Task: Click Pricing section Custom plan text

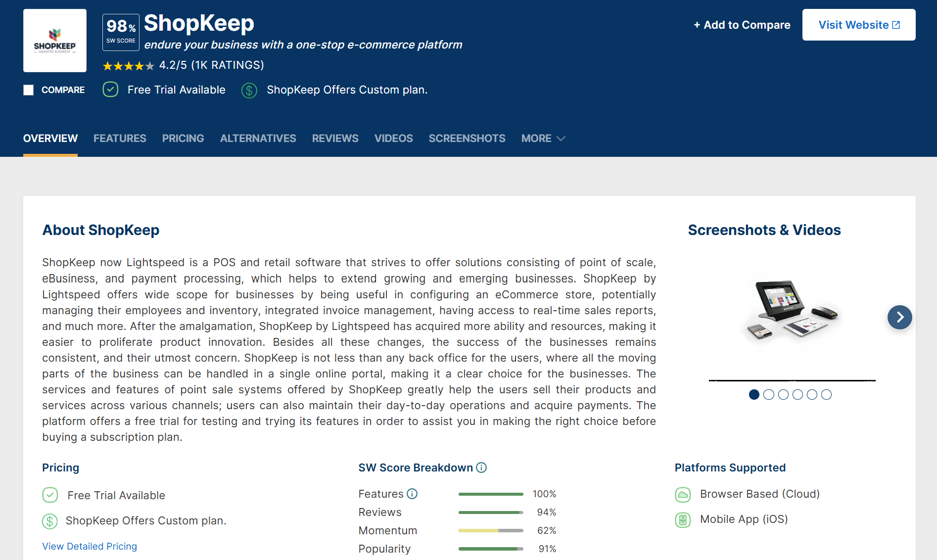Action: [146, 521]
